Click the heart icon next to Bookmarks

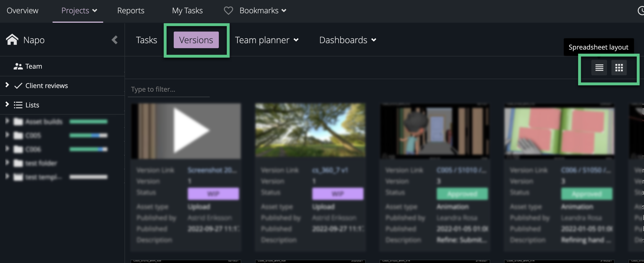click(x=228, y=10)
